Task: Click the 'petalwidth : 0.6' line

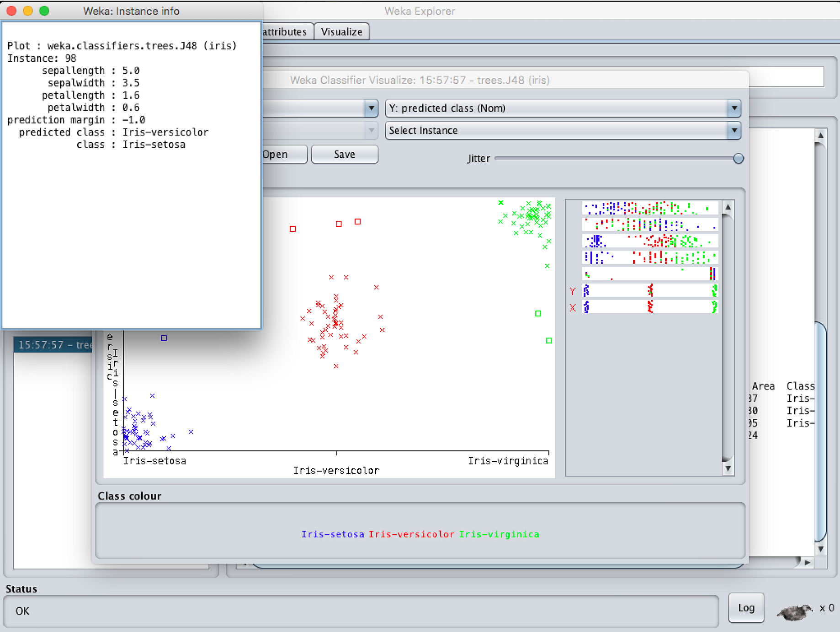Action: [x=94, y=107]
